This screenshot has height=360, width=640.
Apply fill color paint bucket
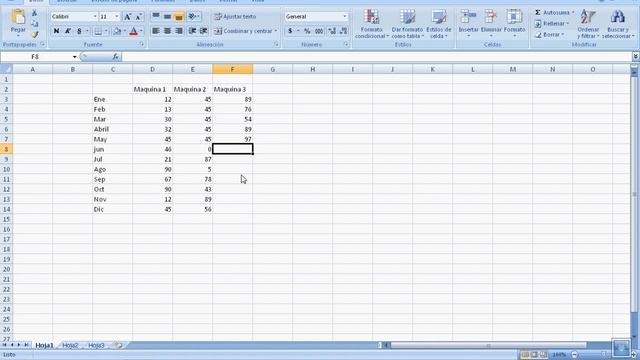coord(117,31)
